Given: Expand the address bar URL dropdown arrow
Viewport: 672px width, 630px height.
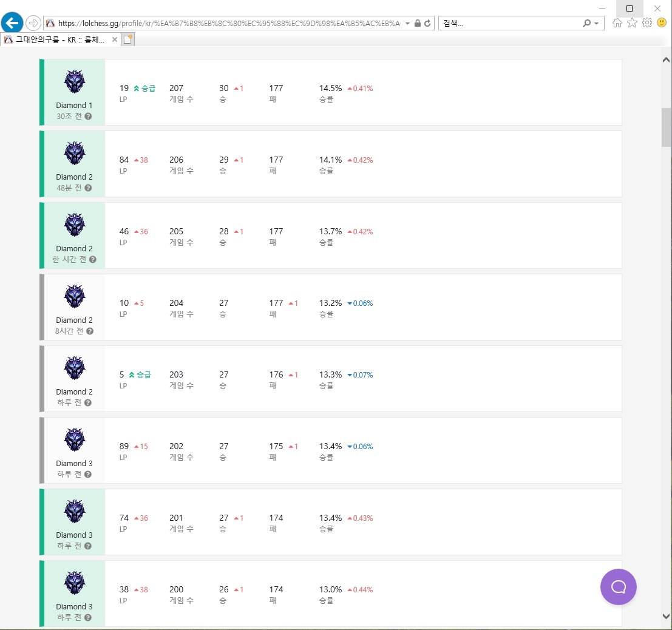Looking at the screenshot, I should coord(407,23).
